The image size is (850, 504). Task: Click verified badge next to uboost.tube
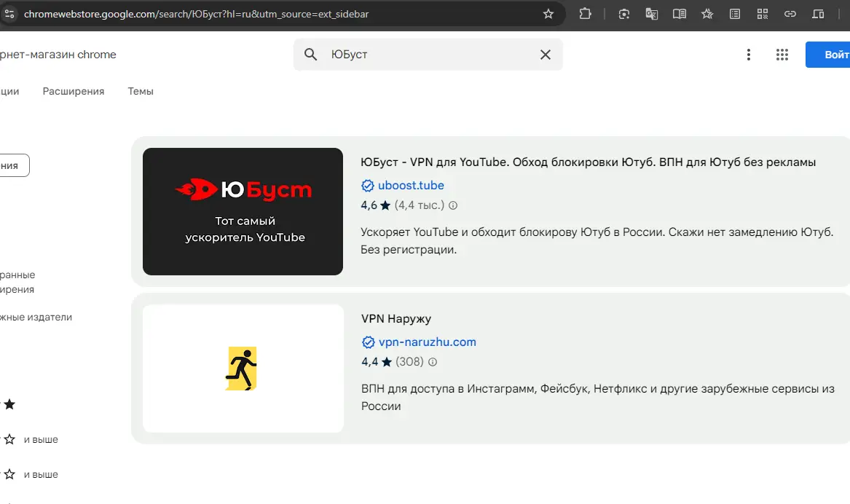pos(368,185)
